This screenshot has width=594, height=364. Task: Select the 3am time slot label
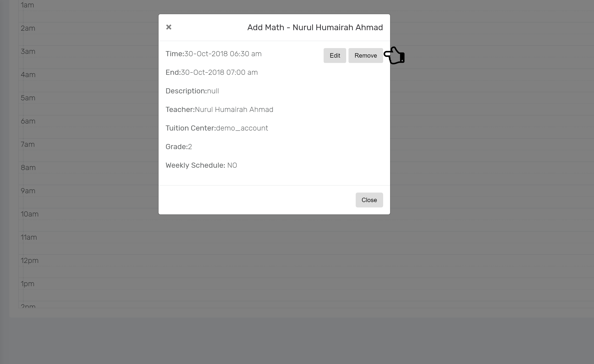point(28,51)
